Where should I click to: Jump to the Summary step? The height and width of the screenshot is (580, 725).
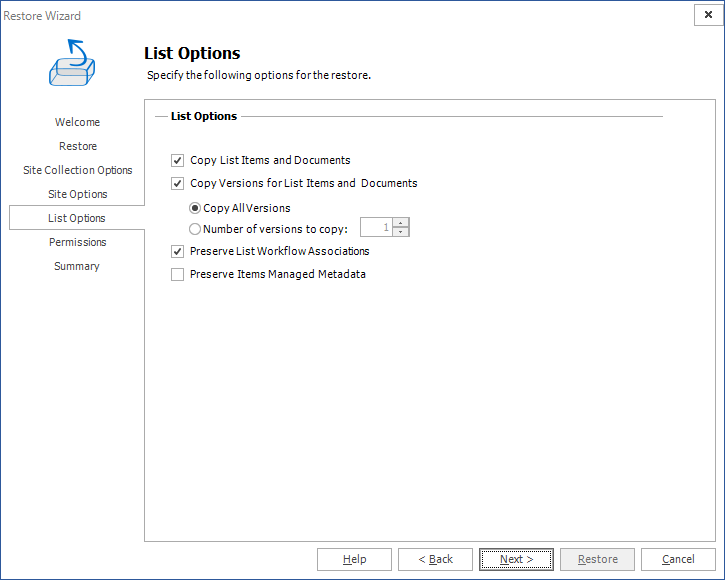[x=77, y=266]
